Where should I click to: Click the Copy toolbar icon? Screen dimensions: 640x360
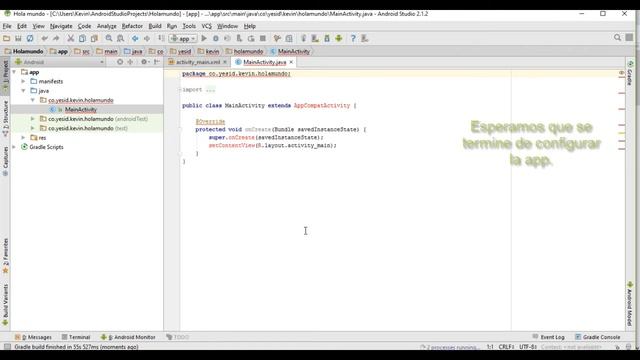82,38
